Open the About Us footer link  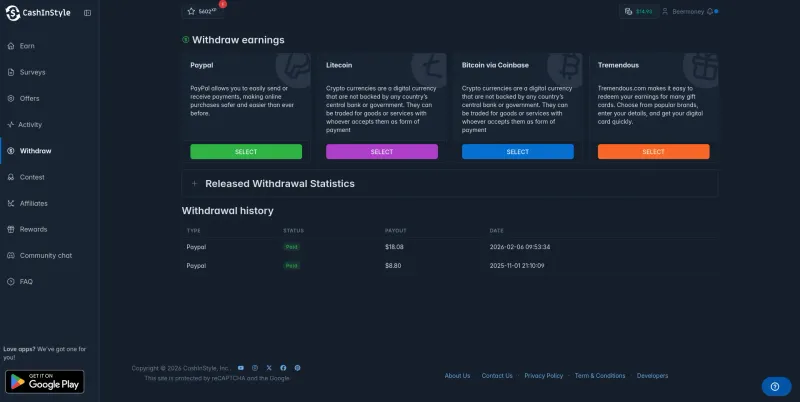click(457, 376)
